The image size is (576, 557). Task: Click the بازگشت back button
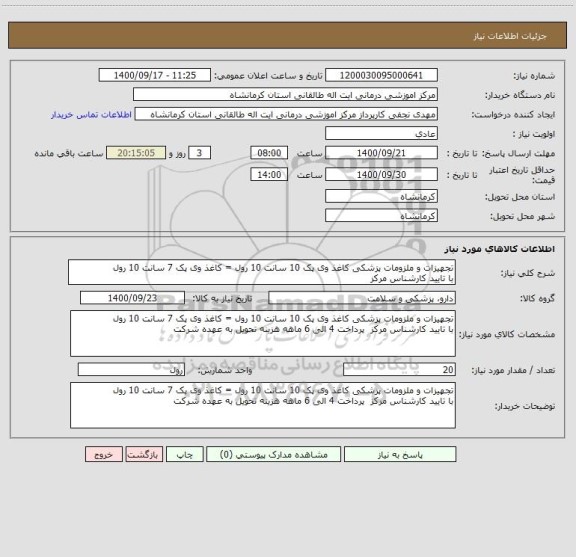(144, 454)
